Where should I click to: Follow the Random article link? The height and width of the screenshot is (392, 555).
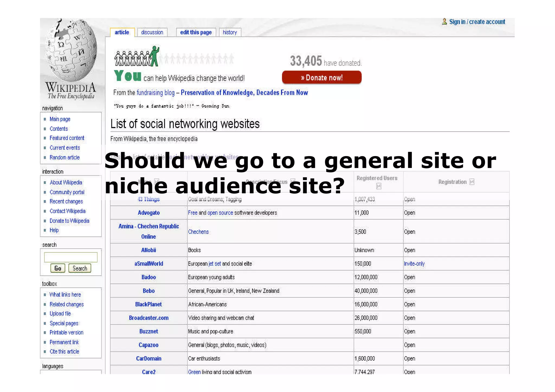[x=64, y=157]
